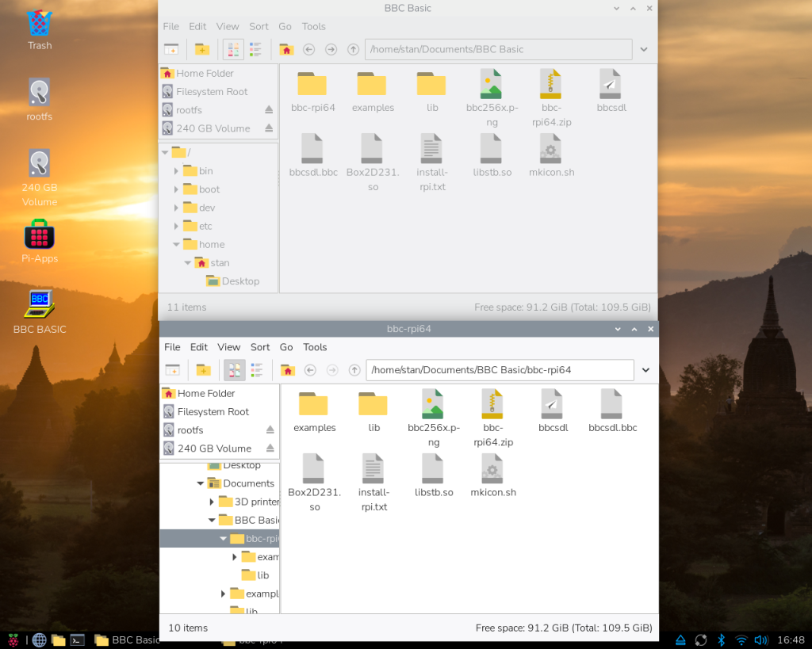Image resolution: width=812 pixels, height=649 pixels.
Task: Click the Bluetooth icon in the system tray
Action: click(x=722, y=639)
